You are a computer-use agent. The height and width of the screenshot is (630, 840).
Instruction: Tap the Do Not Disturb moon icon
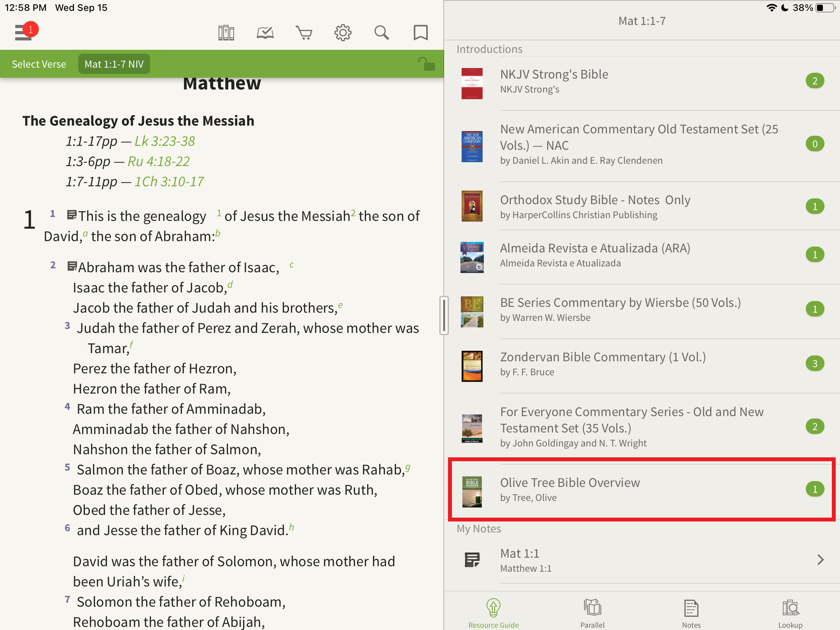[x=785, y=8]
